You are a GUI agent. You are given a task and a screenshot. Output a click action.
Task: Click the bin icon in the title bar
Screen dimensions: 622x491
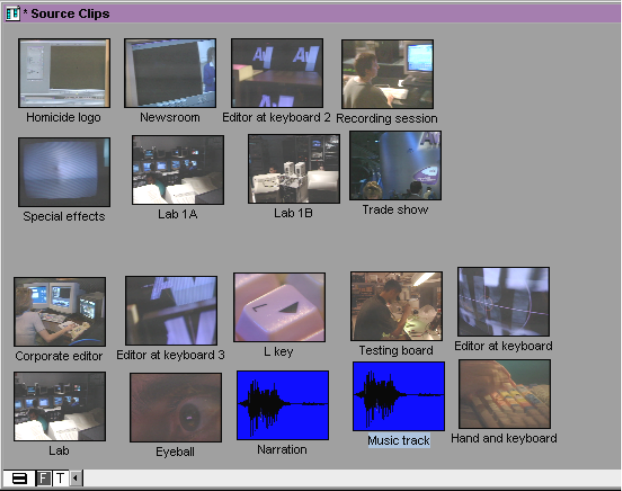(x=13, y=13)
